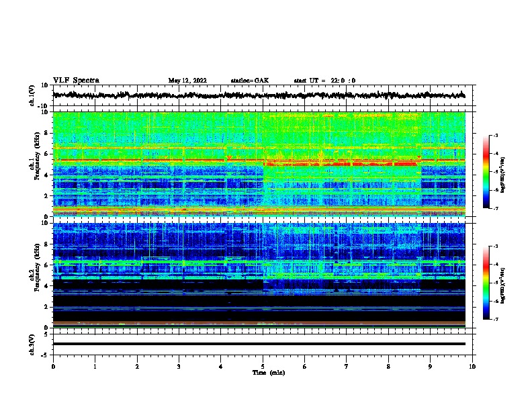Click the time axis tick label "1"

coord(95,367)
